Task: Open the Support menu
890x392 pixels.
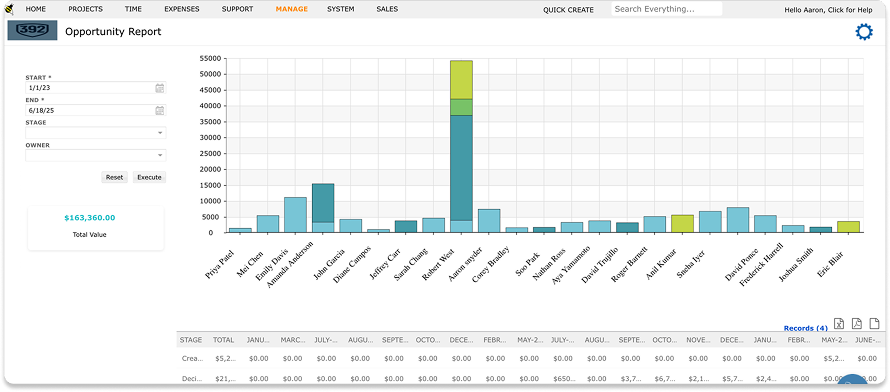Action: tap(237, 9)
